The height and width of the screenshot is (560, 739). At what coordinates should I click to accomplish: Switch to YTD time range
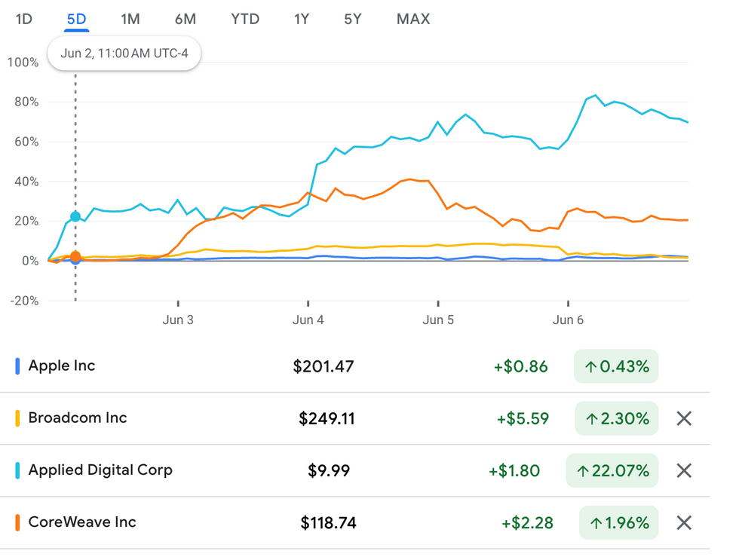245,19
